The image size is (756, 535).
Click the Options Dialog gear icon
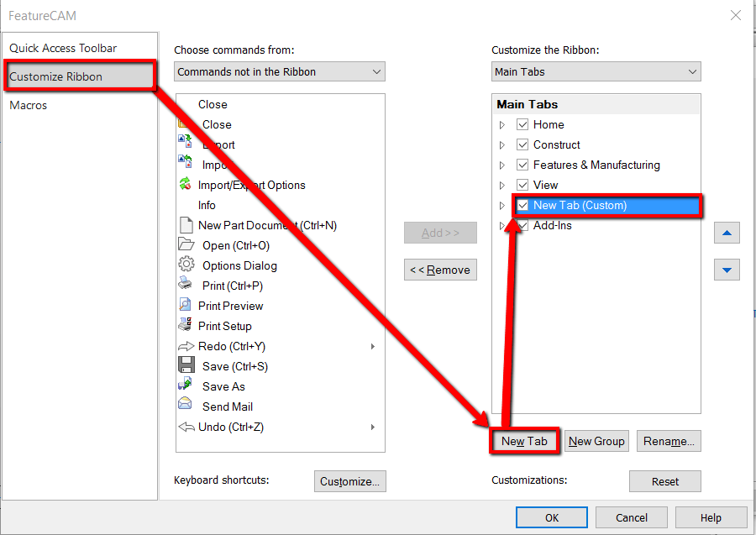[186, 265]
